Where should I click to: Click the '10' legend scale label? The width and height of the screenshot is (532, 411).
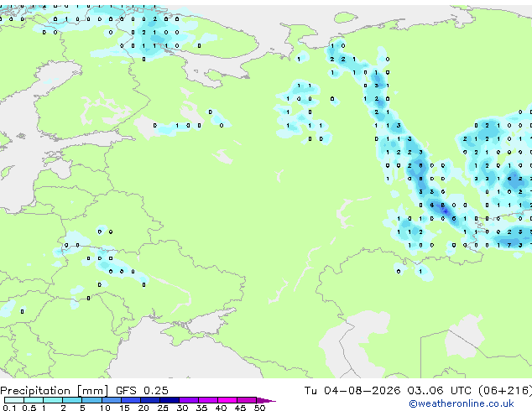coord(105,408)
